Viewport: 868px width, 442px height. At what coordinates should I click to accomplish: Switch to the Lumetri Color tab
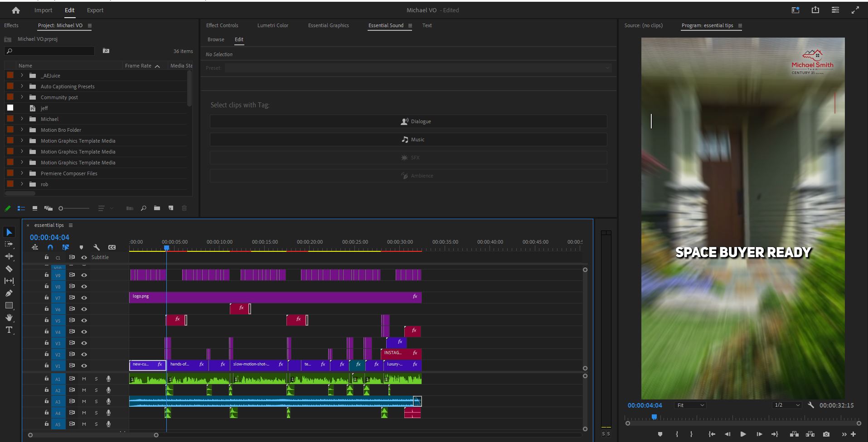tap(272, 25)
